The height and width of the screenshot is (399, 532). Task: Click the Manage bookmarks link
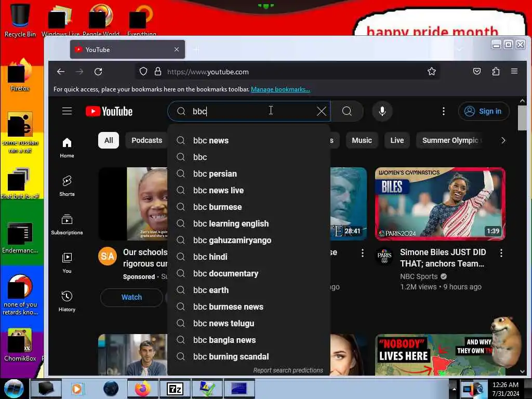(280, 89)
